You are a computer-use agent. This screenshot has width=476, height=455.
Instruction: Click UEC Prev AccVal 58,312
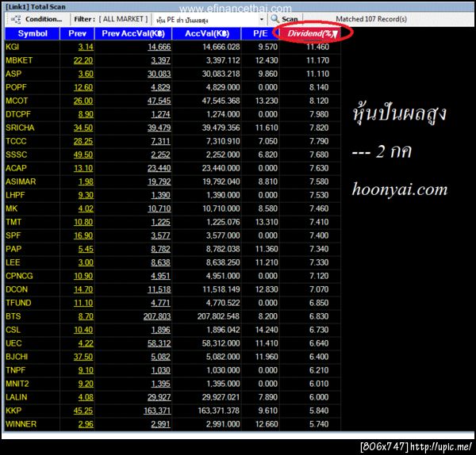tap(159, 343)
